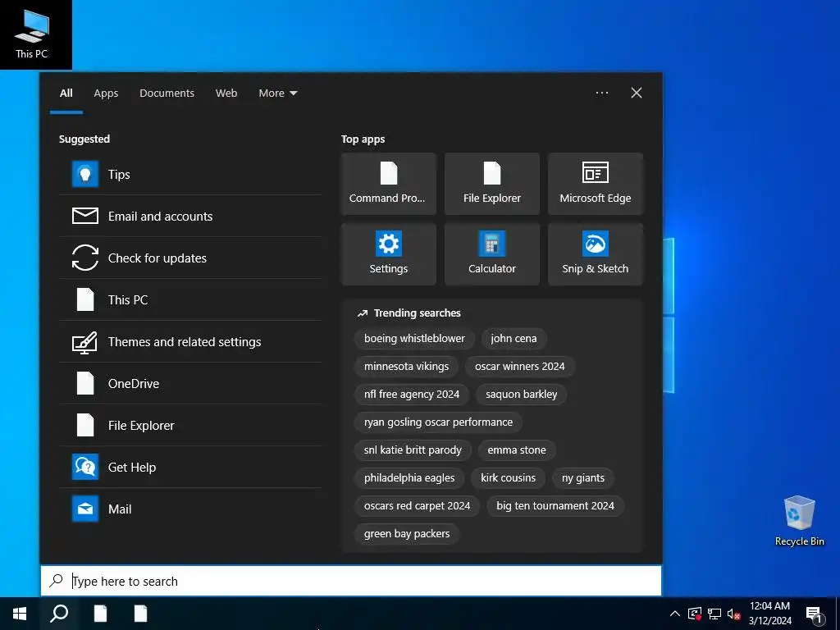Switch to the Apps tab
840x630 pixels.
106,94
